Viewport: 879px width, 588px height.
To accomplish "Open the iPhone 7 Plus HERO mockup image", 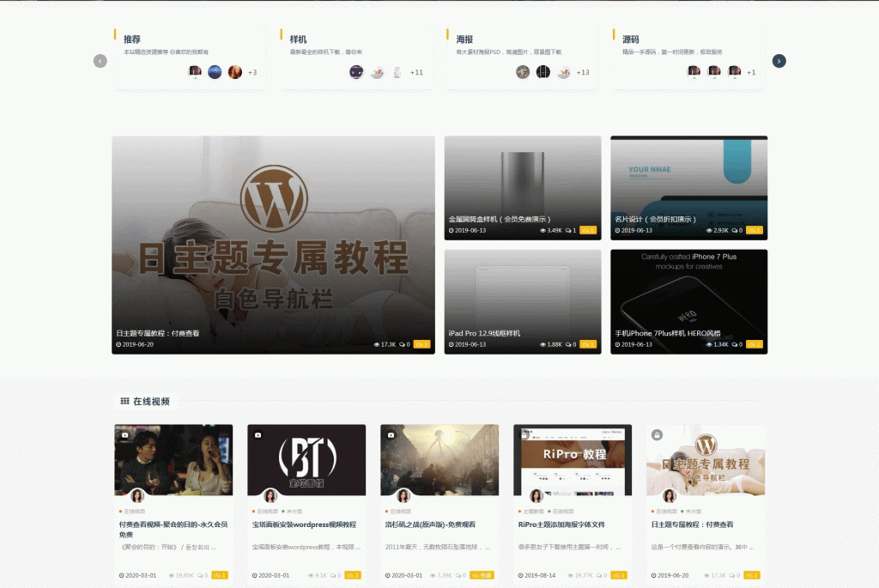I will point(689,301).
